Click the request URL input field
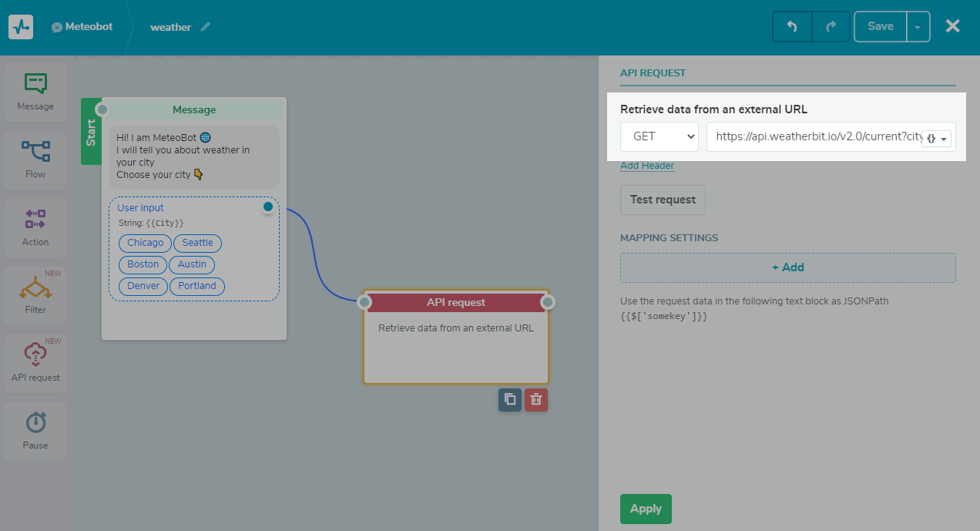The height and width of the screenshot is (531, 980). pos(813,136)
